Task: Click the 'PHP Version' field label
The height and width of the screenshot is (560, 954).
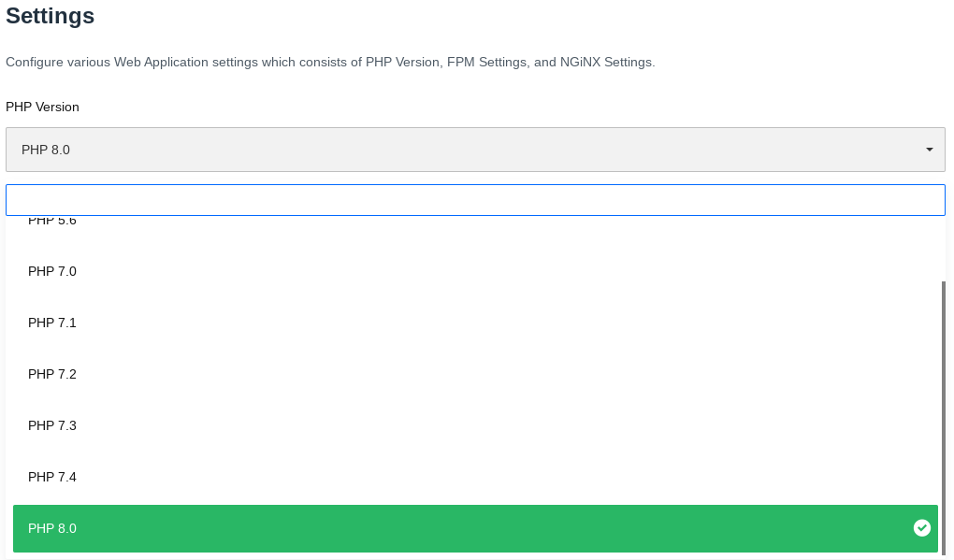Action: (43, 107)
